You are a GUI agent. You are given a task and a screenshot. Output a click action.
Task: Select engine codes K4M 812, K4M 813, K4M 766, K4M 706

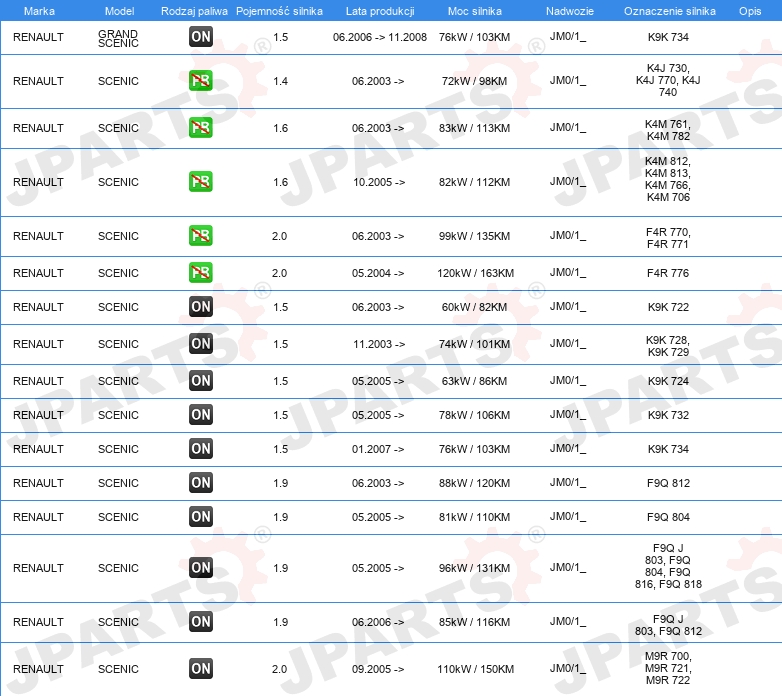pos(668,179)
